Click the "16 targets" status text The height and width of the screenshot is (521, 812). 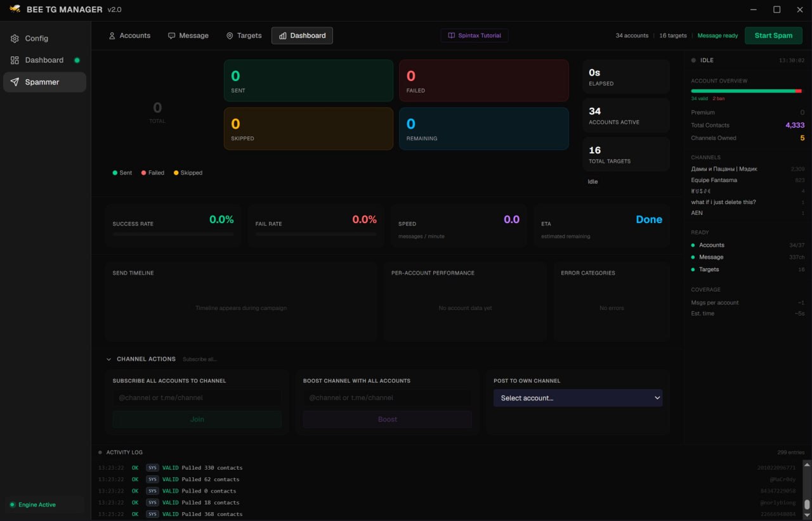coord(673,35)
